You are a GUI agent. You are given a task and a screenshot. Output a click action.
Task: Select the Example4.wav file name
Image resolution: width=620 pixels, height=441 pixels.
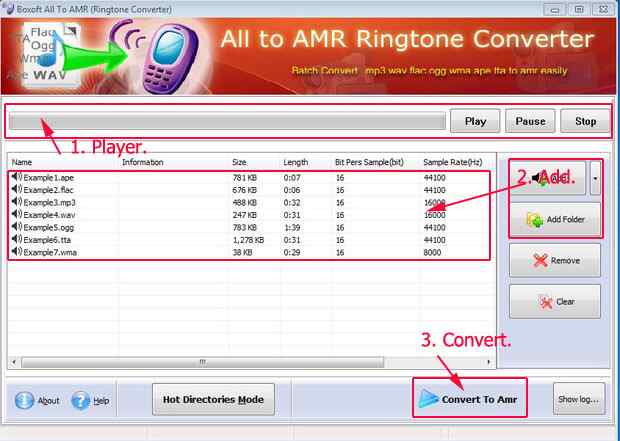pos(49,215)
